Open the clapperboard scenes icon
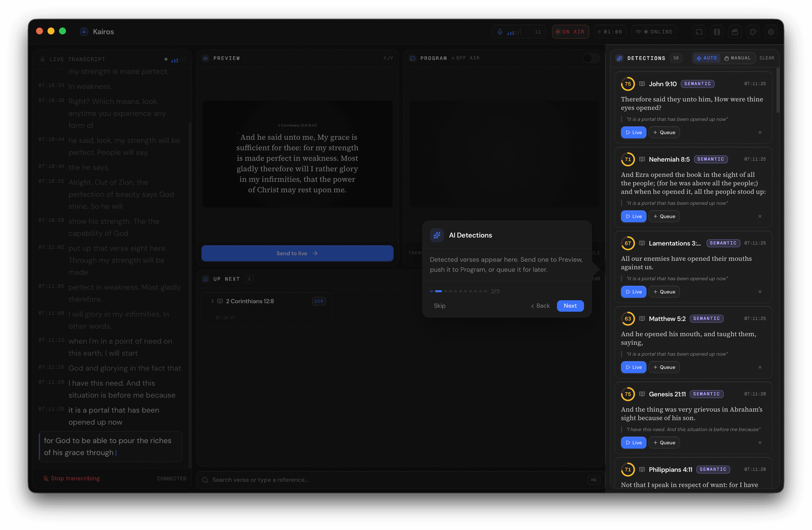The image size is (812, 530). coord(735,32)
